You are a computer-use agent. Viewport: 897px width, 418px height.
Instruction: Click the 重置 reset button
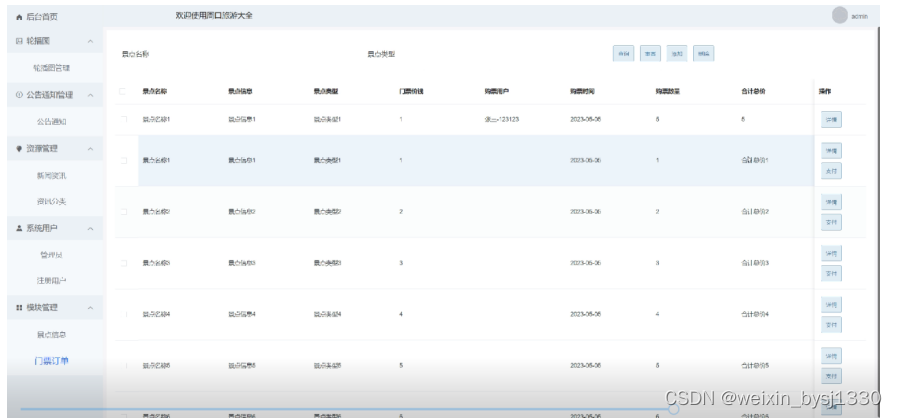pyautogui.click(x=650, y=54)
